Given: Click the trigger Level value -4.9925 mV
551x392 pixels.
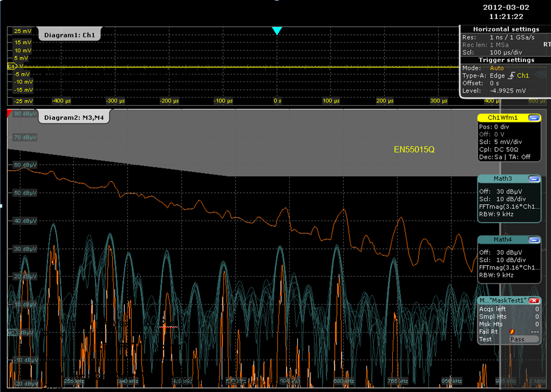Looking at the screenshot, I should 508,91.
